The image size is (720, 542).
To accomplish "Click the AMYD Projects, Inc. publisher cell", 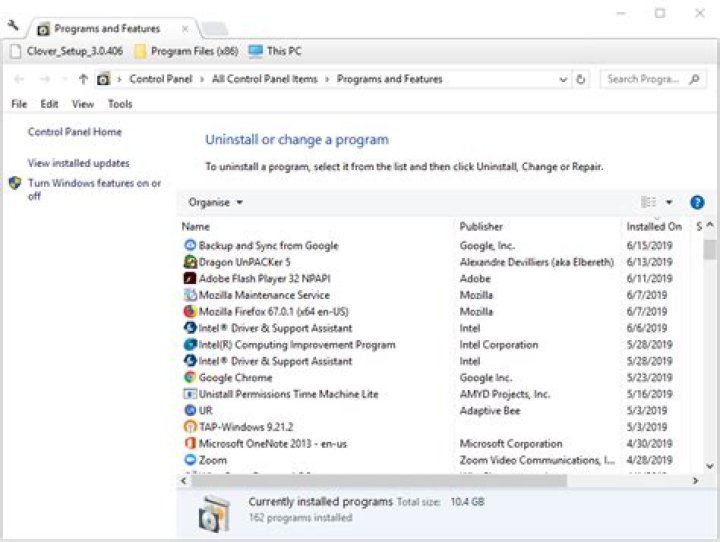I will pyautogui.click(x=505, y=394).
